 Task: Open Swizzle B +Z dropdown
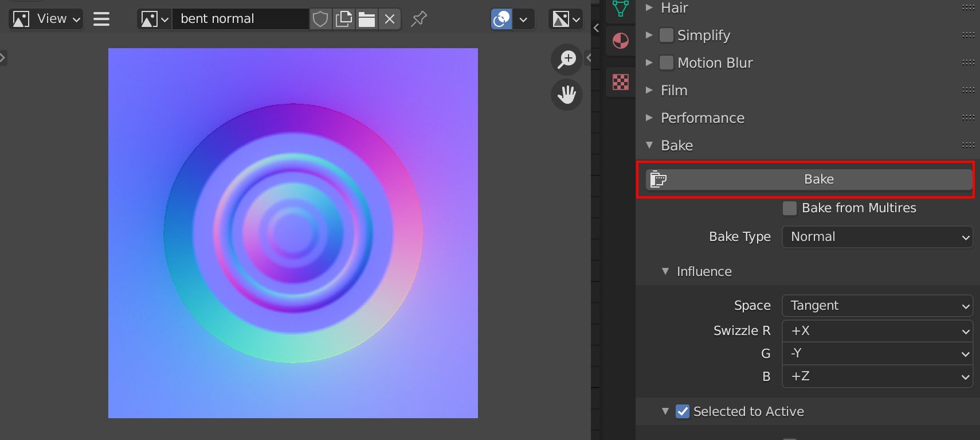pos(877,376)
